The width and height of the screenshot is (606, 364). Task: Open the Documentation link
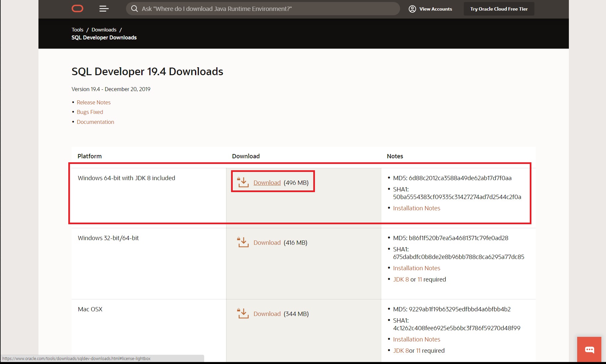95,122
